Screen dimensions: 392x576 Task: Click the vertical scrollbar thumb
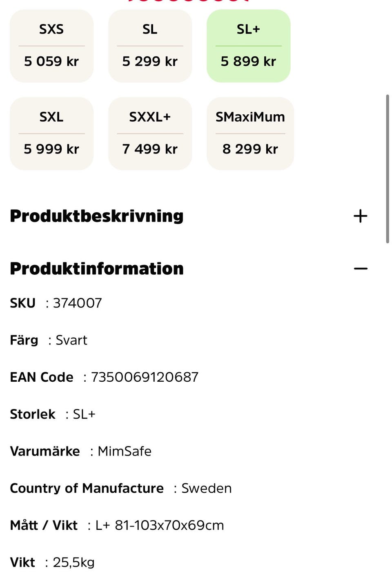coord(387,169)
